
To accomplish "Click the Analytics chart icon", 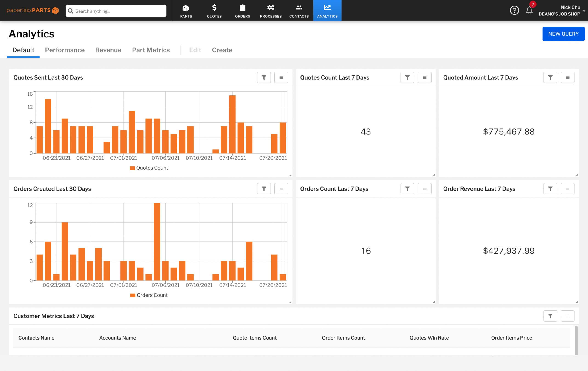I will pos(327,8).
